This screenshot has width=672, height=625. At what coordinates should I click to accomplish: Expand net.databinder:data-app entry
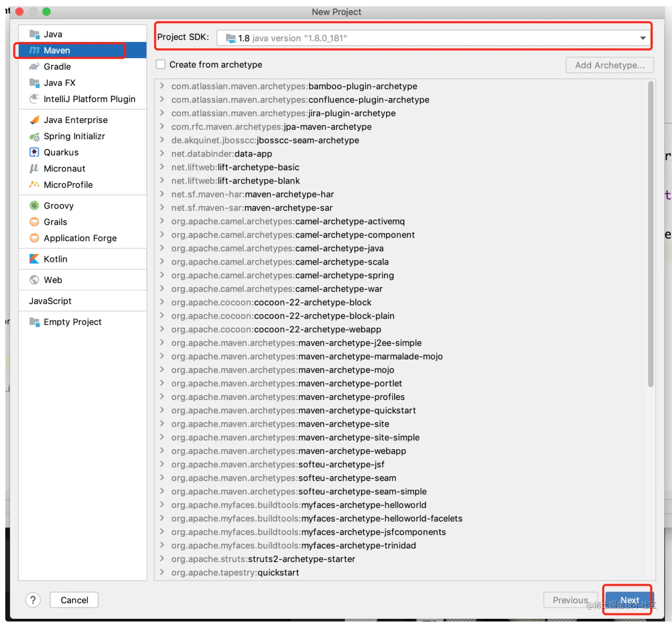(x=162, y=154)
